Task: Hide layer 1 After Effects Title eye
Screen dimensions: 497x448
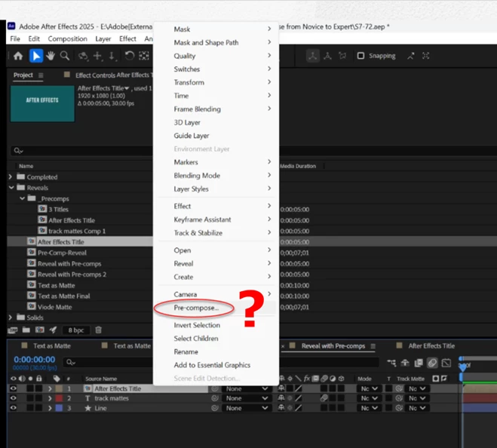Action: point(13,388)
